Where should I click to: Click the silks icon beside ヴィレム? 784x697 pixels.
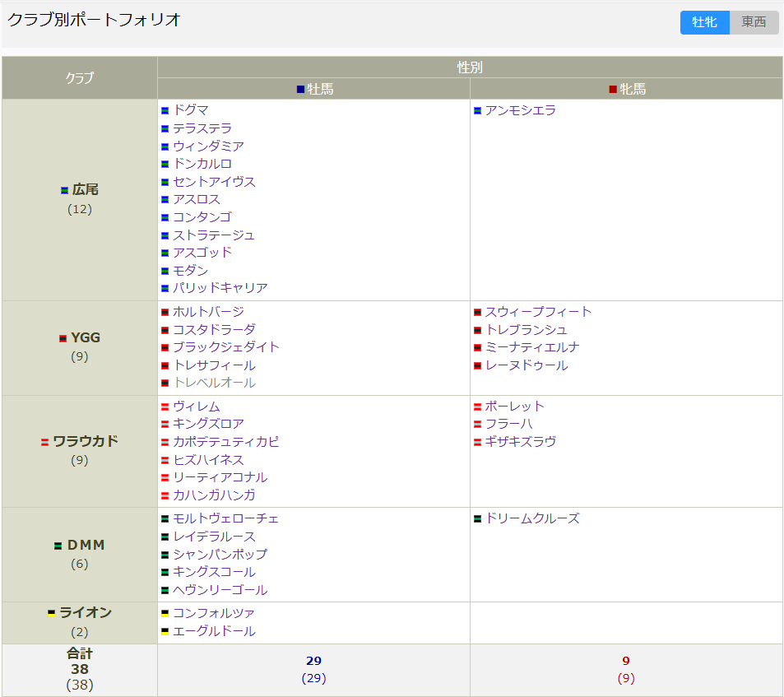tap(165, 407)
